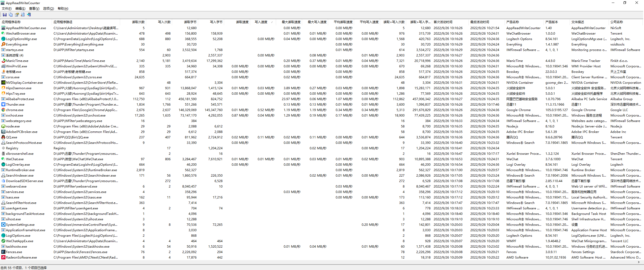Click the QQ.exe penguin icon
The image size is (644, 270).
click(3, 137)
